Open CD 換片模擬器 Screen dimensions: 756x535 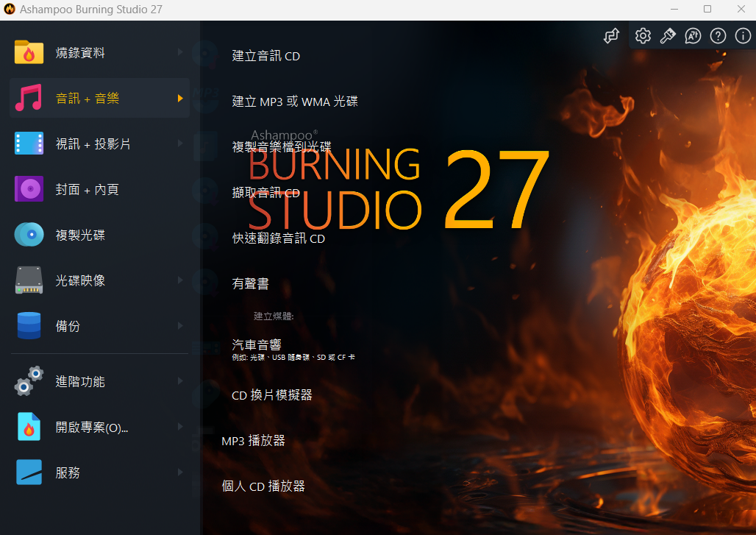coord(272,395)
